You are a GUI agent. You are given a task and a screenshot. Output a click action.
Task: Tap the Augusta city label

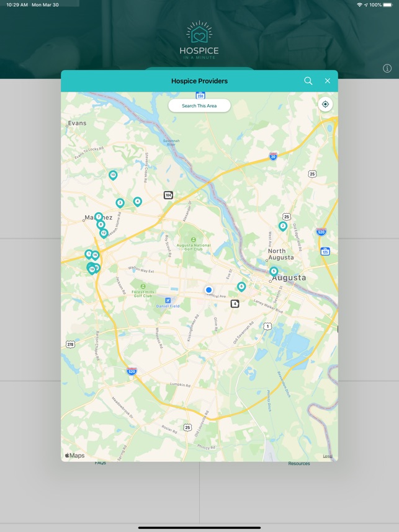pyautogui.click(x=289, y=278)
